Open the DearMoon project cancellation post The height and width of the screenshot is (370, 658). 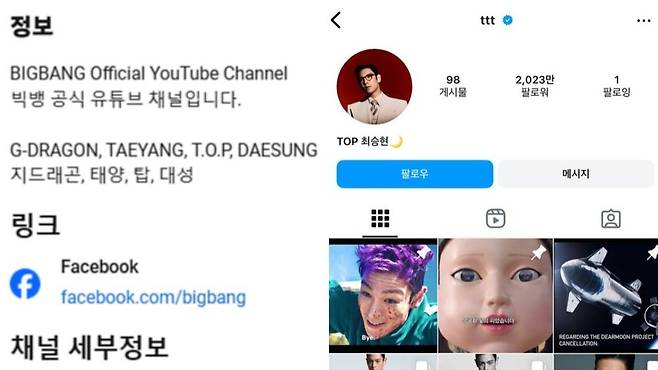click(606, 296)
